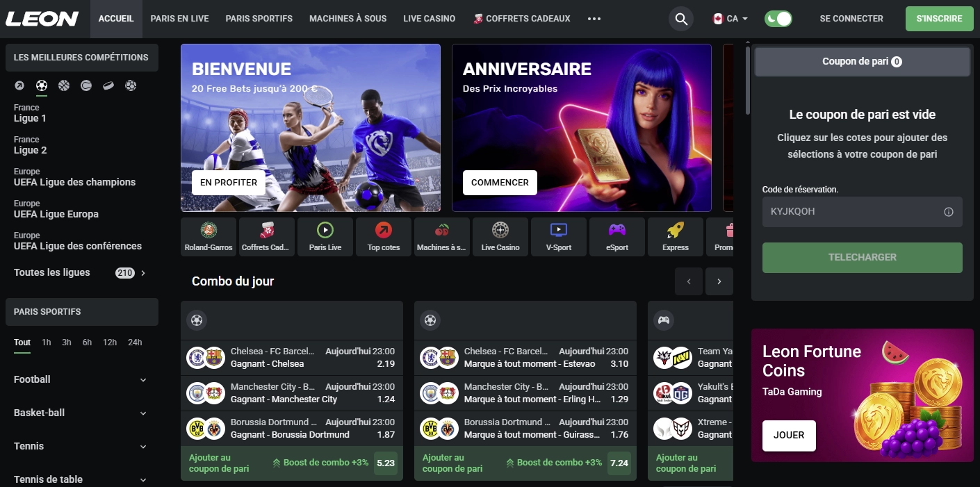The height and width of the screenshot is (487, 980).
Task: Open the Roland-Garros shortcut tile
Action: (x=208, y=237)
